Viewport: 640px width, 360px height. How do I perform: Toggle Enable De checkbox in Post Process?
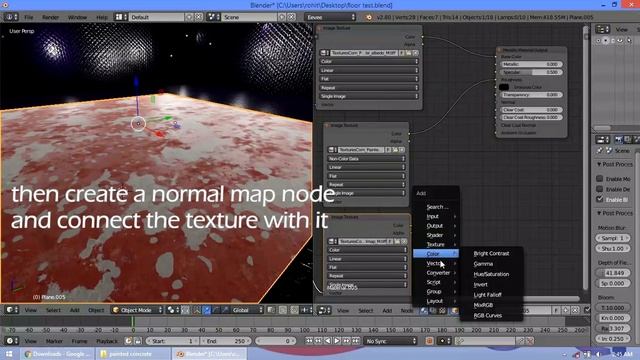coord(600,189)
